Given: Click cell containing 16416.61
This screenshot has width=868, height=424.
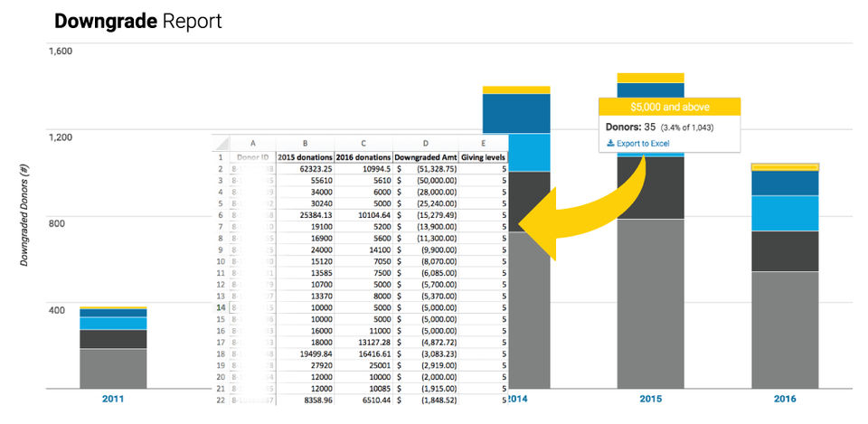Looking at the screenshot, I should [x=363, y=353].
